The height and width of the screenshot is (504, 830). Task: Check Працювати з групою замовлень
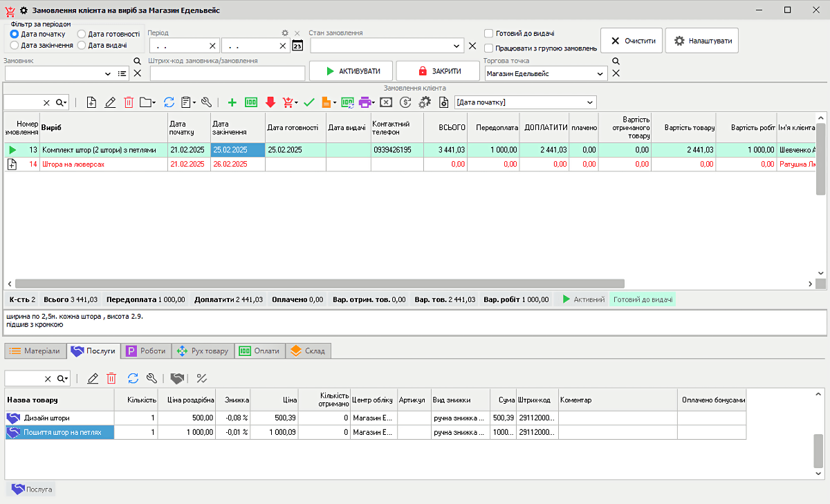[489, 48]
